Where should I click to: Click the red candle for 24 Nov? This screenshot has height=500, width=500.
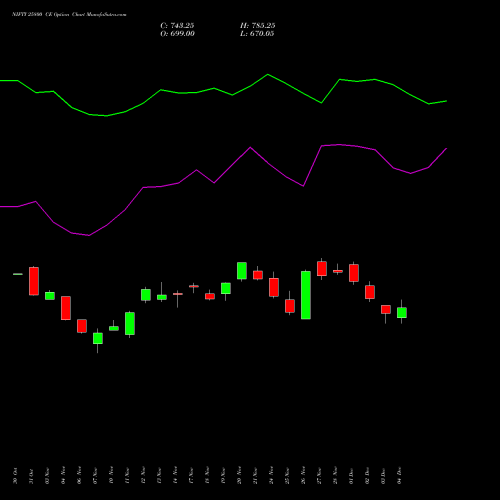pyautogui.click(x=274, y=287)
